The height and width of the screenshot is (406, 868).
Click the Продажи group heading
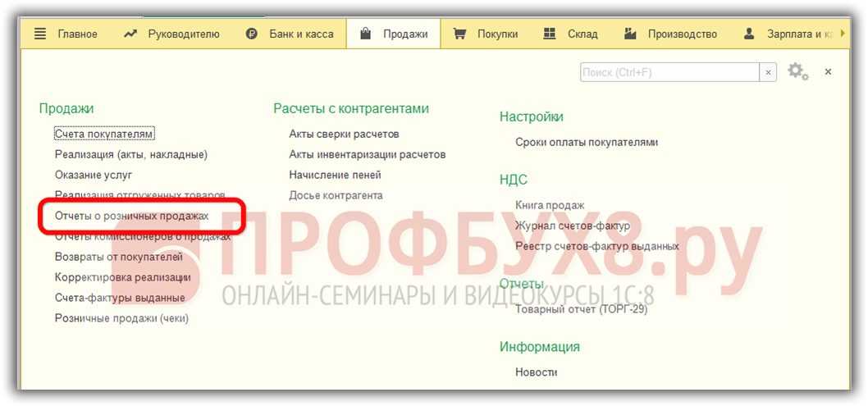[x=66, y=109]
